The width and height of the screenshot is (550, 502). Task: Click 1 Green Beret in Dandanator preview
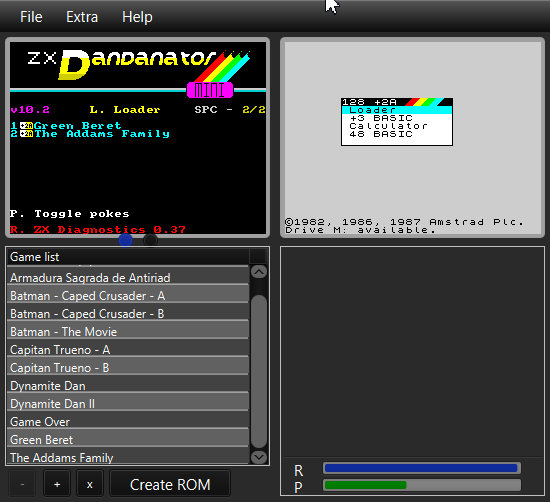pos(66,126)
